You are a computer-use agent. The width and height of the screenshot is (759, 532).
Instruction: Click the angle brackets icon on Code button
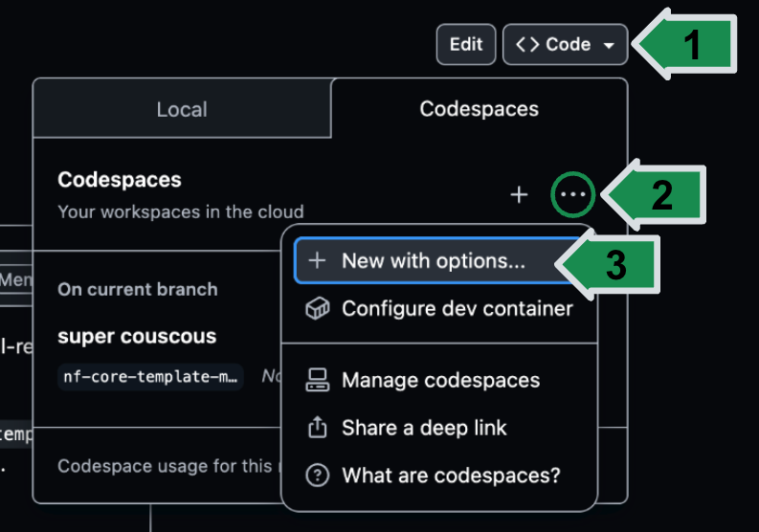pyautogui.click(x=526, y=45)
